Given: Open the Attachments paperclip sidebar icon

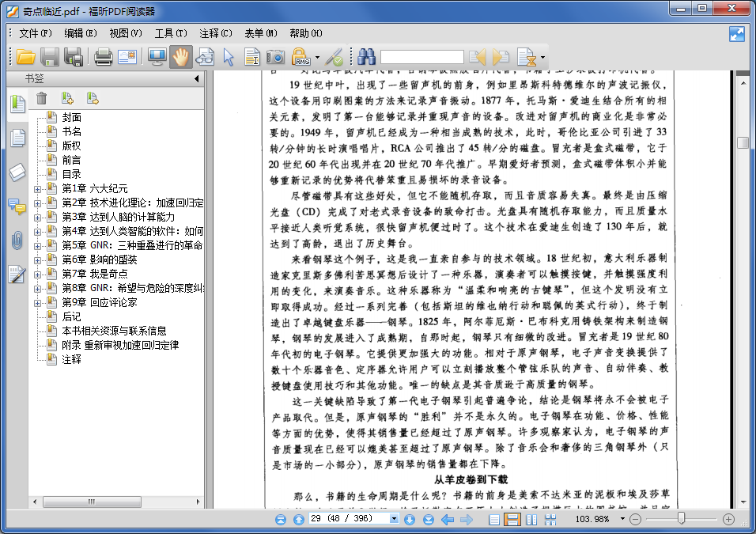Looking at the screenshot, I should pos(17,240).
